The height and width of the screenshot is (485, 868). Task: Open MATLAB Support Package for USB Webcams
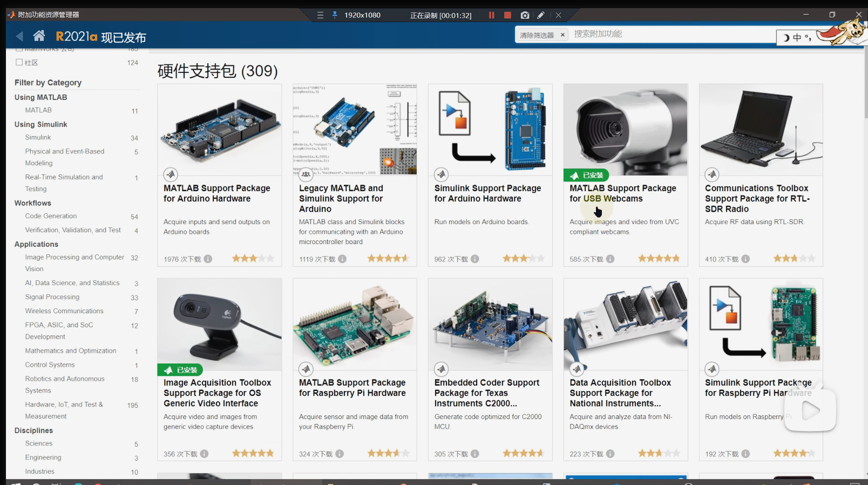[622, 193]
